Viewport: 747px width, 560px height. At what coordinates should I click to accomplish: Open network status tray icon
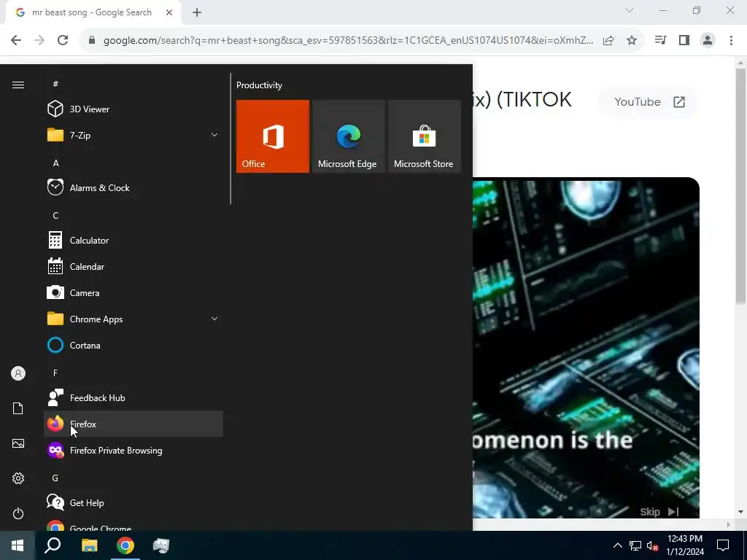[x=635, y=545]
